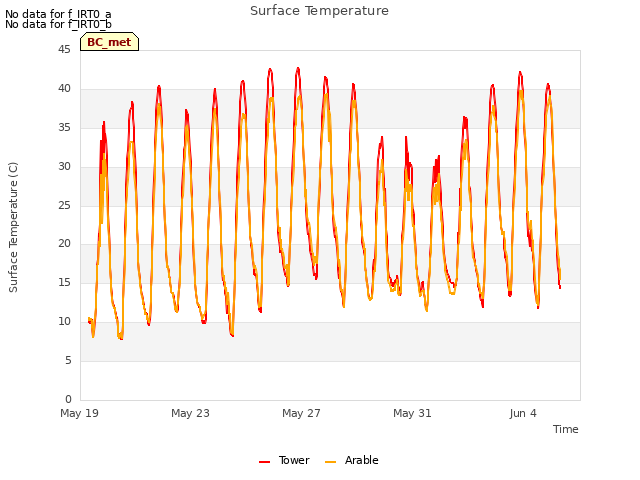Click the May 23 x-axis label
This screenshot has width=640, height=480.
[x=190, y=413]
